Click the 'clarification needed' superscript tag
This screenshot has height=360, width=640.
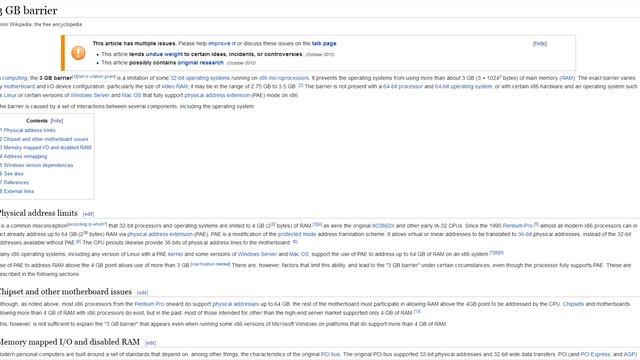tap(211, 264)
